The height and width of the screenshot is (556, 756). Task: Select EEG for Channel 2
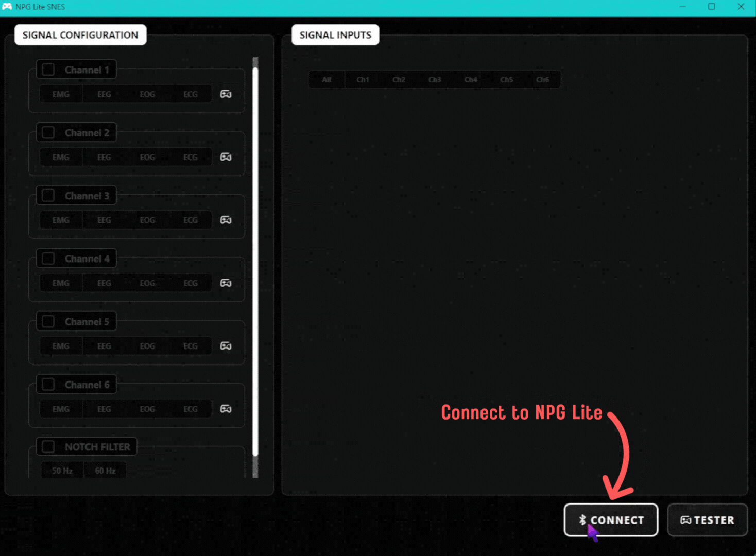click(x=104, y=157)
